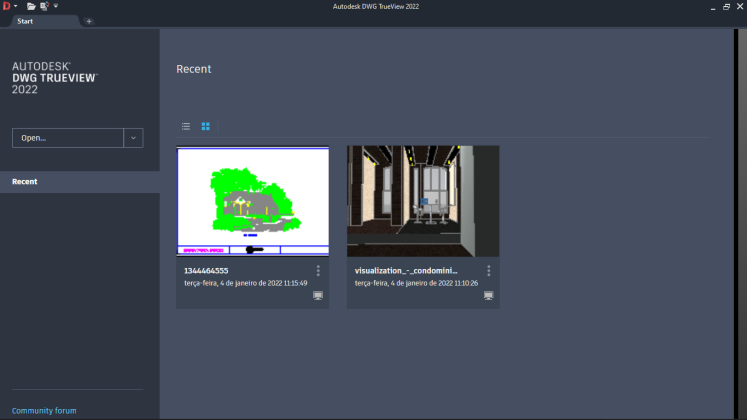Screen dimensions: 747x420
Task: Minimize the DWG TrueView window
Action: 713,7
